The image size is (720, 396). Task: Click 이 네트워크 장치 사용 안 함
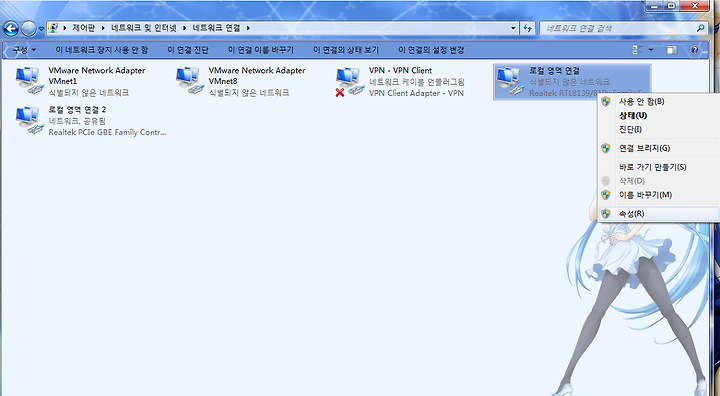click(101, 50)
